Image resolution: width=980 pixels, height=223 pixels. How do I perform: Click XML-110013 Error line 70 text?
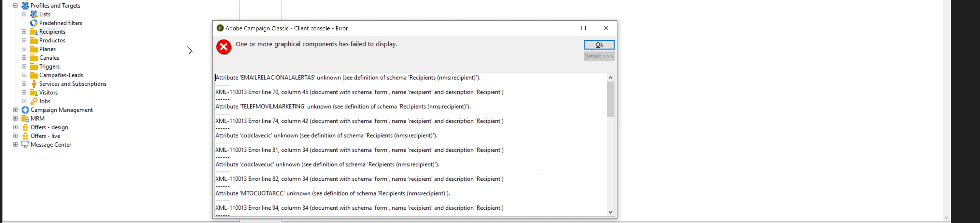(x=360, y=92)
